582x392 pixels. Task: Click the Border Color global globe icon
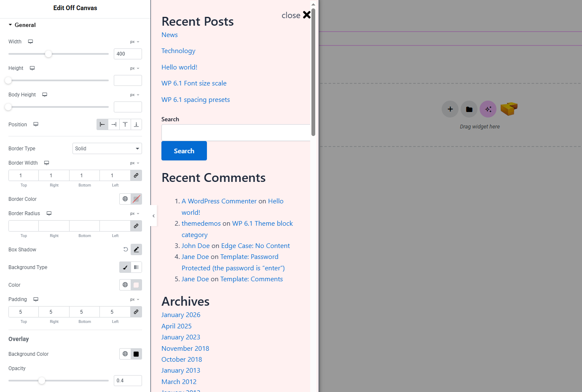point(125,199)
